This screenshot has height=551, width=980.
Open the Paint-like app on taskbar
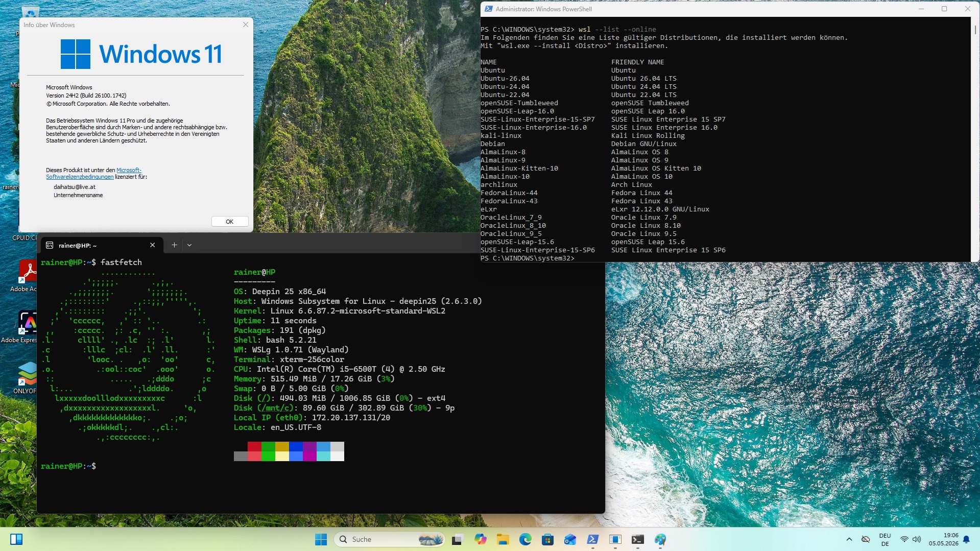click(x=660, y=539)
